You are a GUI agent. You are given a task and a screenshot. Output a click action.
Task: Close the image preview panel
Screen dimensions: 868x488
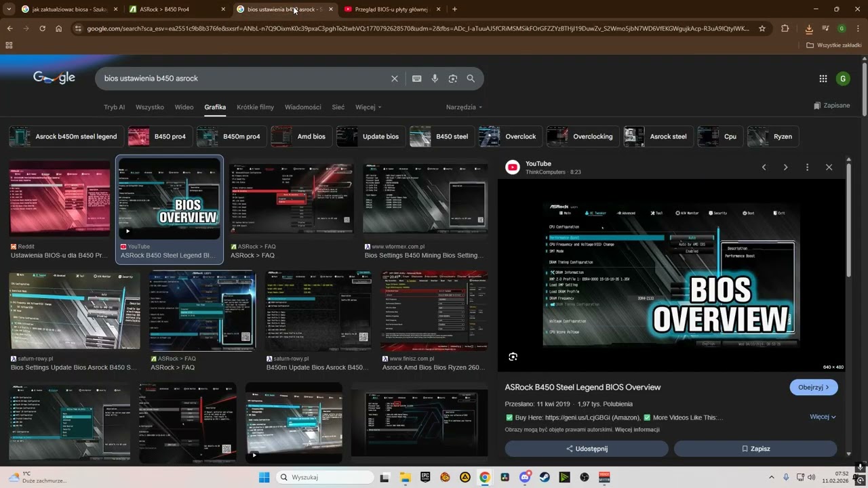pyautogui.click(x=829, y=167)
